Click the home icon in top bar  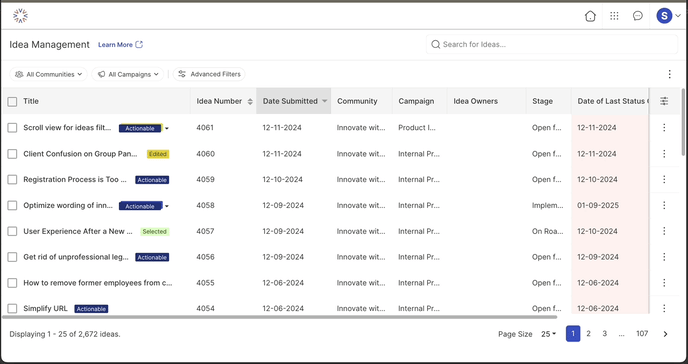pyautogui.click(x=590, y=16)
